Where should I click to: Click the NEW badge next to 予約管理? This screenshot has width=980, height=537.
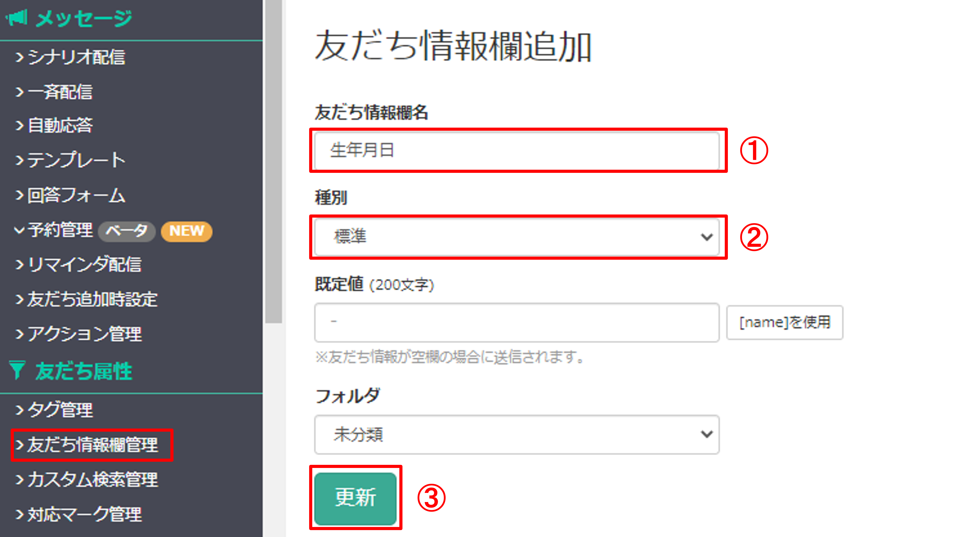(186, 231)
